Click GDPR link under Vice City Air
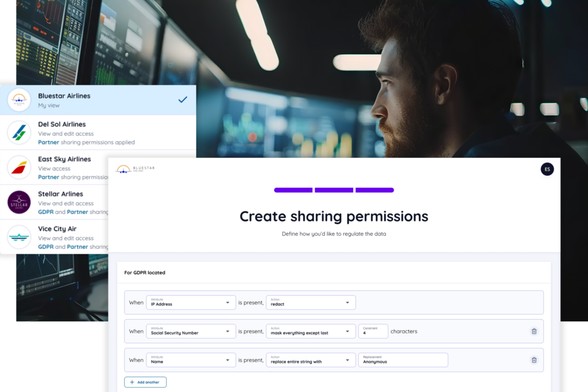This screenshot has height=392, width=588. click(46, 247)
